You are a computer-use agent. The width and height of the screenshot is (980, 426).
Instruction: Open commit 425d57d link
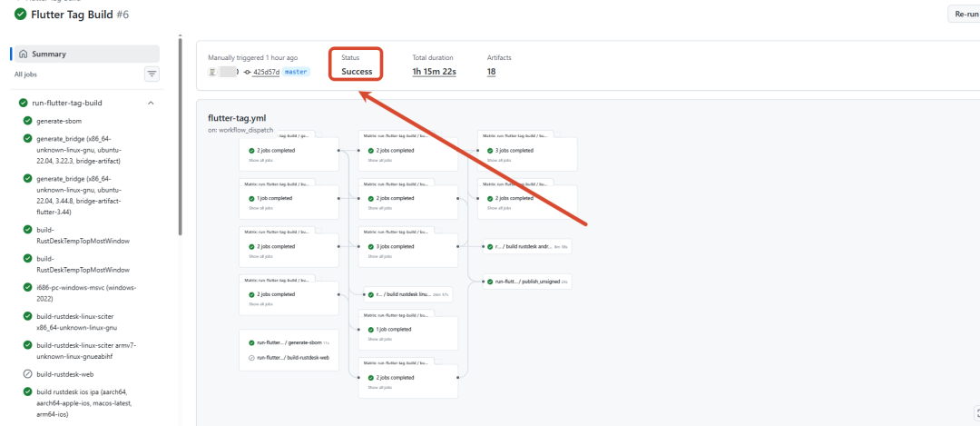click(x=266, y=72)
